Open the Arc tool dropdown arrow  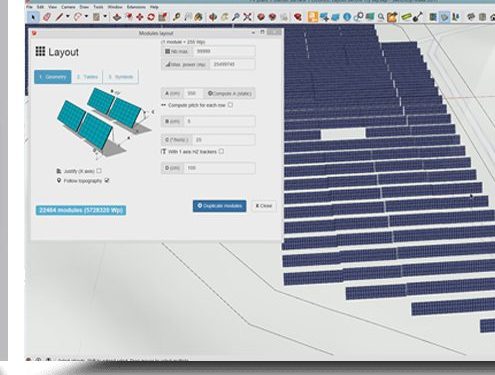click(x=86, y=16)
